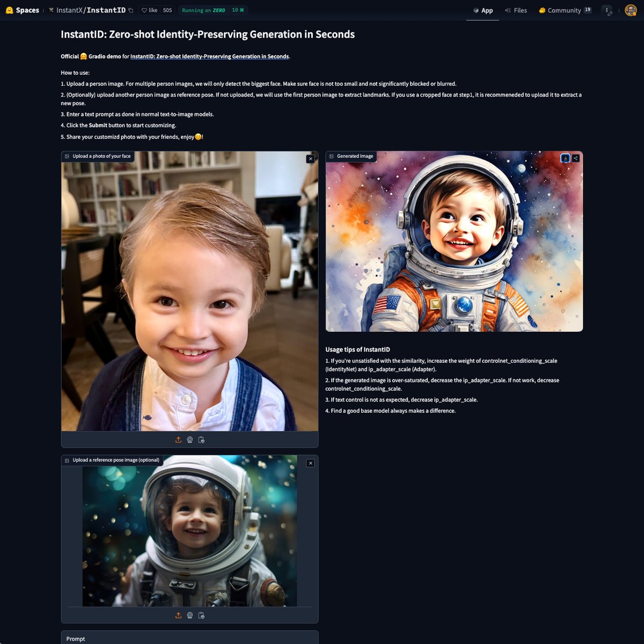Screen dimensions: 644x644
Task: Share the generated image
Action: (x=575, y=158)
